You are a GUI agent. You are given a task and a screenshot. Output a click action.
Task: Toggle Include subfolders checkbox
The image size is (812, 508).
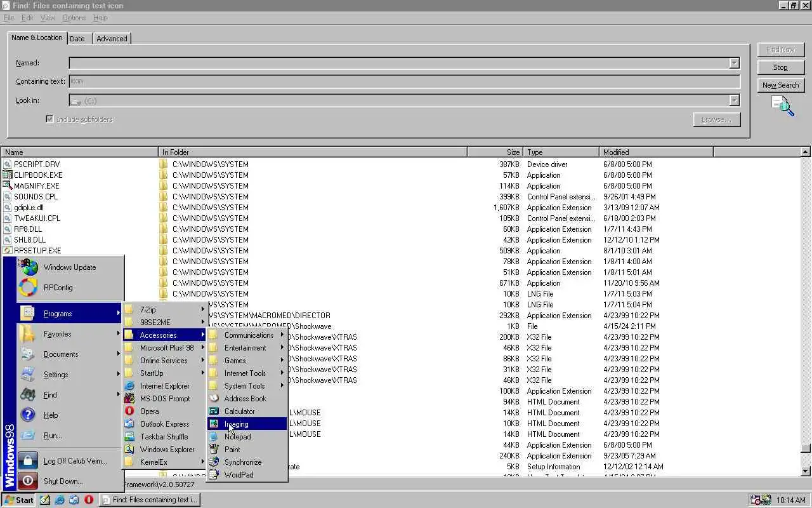49,119
